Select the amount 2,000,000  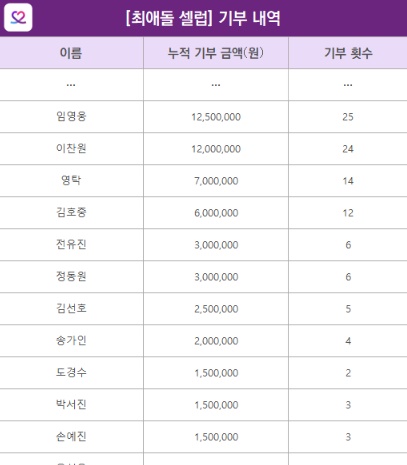[216, 341]
